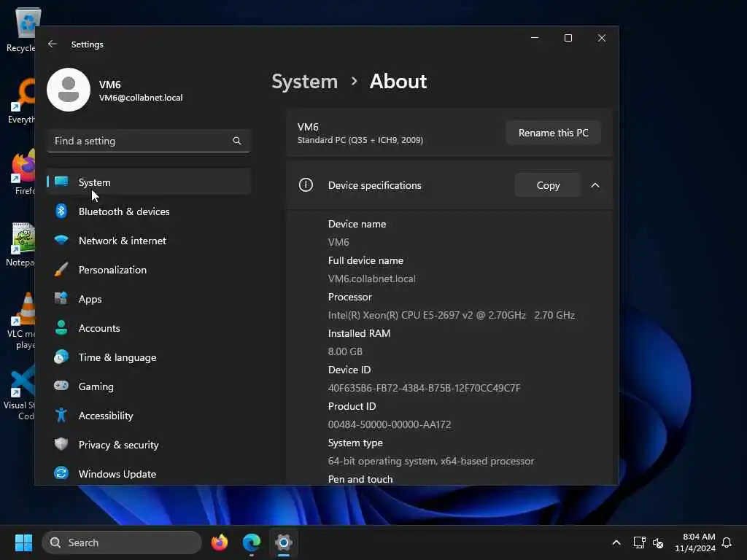
Task: Open Accessibility settings
Action: click(149, 415)
